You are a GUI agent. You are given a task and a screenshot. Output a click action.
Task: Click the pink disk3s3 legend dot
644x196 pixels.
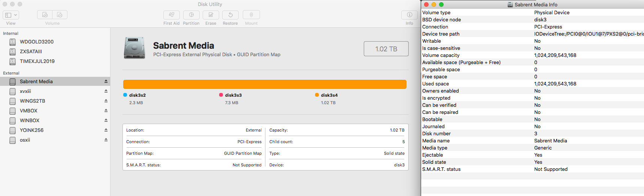(x=221, y=95)
